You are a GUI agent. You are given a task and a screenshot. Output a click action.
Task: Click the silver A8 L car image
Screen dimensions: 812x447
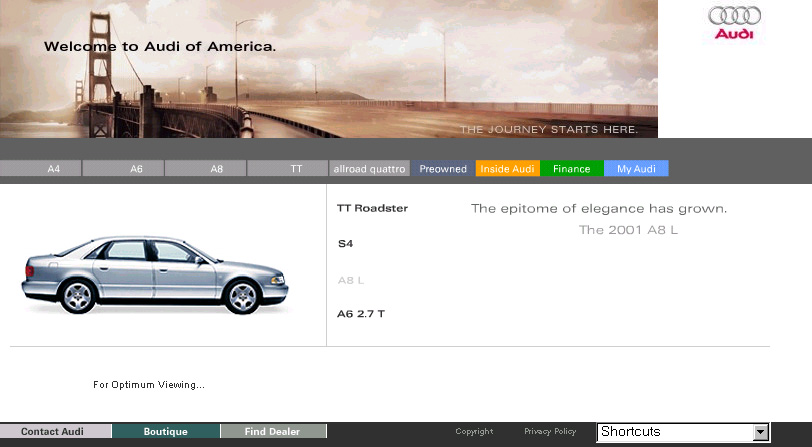[x=154, y=275]
